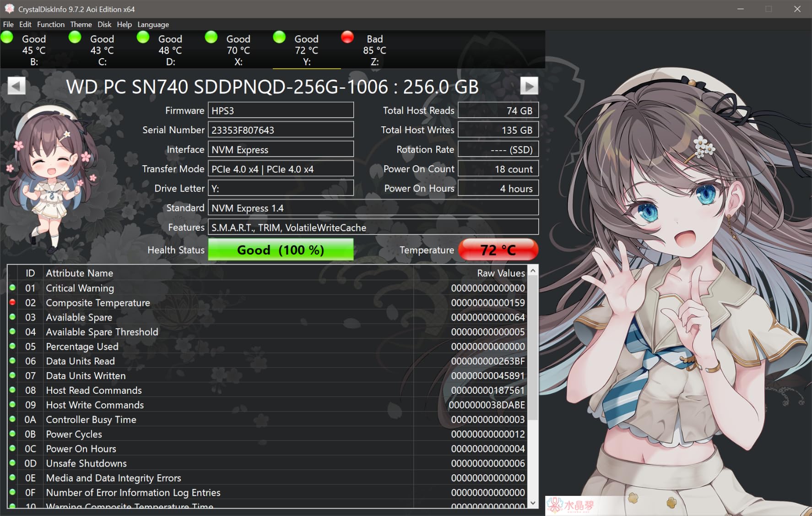The height and width of the screenshot is (516, 812).
Task: Open the Function menu
Action: (51, 24)
